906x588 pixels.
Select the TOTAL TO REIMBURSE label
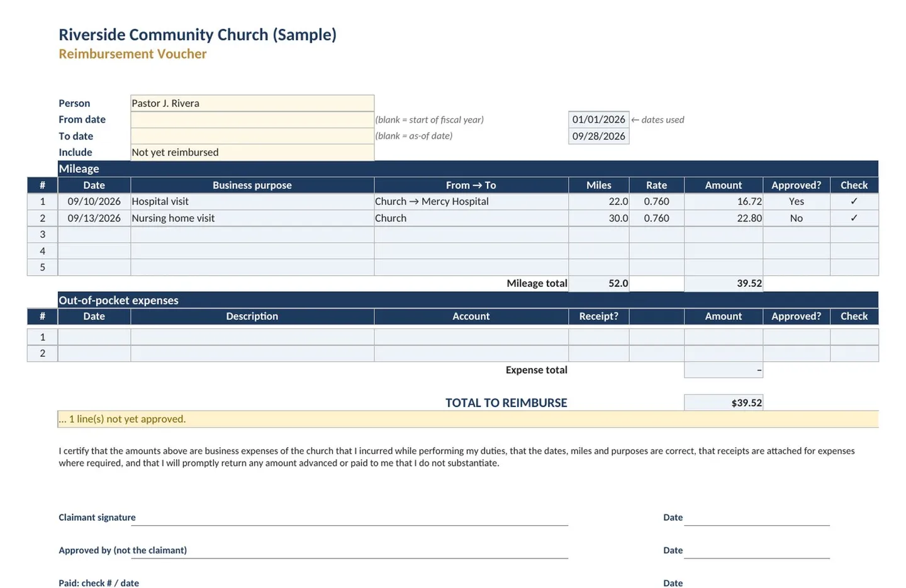pyautogui.click(x=506, y=402)
